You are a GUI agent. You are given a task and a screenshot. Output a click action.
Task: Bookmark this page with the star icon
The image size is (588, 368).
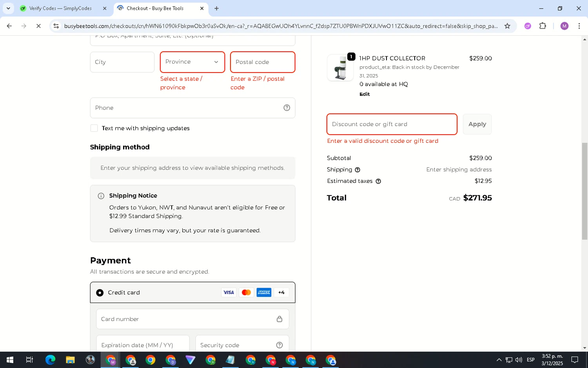(507, 26)
